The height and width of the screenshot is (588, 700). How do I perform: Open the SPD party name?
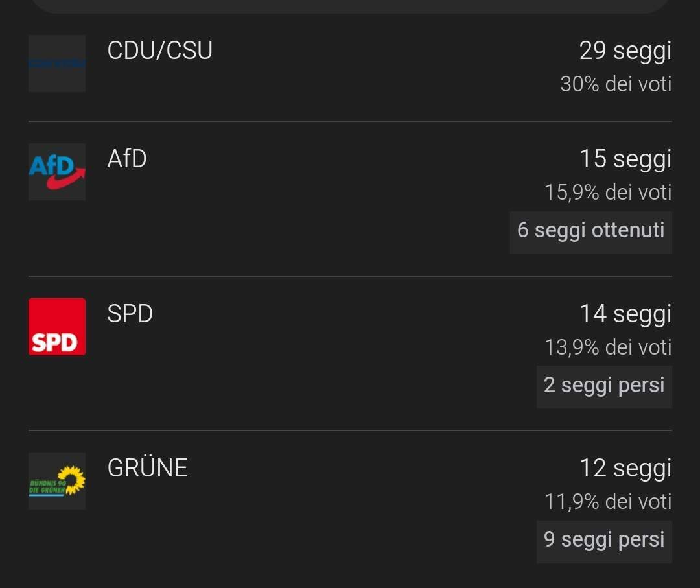pos(130,313)
